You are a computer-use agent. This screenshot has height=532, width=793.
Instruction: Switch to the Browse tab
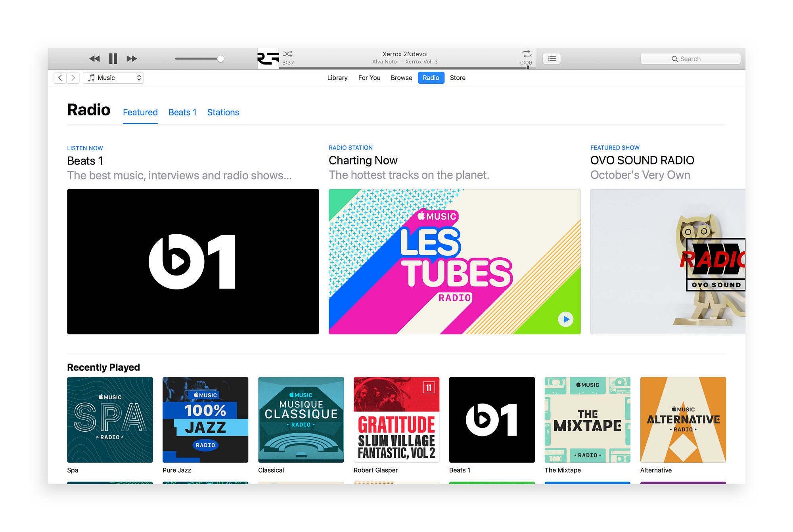[401, 78]
